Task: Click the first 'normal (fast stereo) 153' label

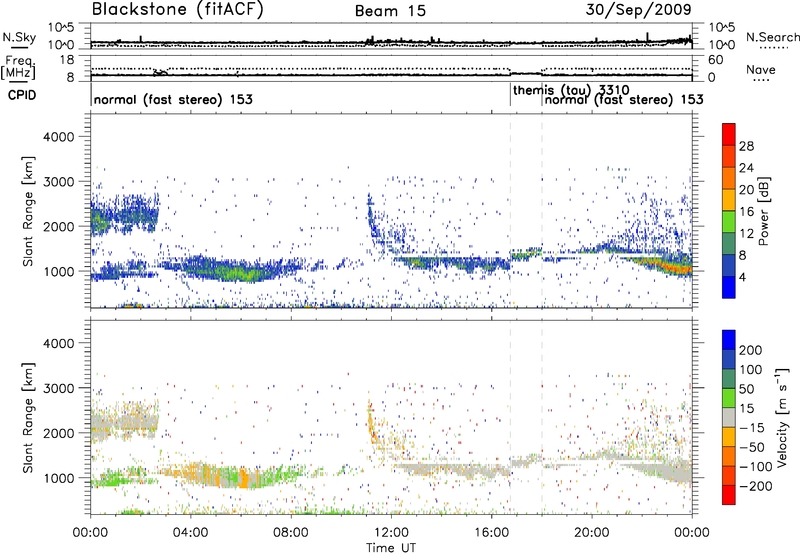Action: pos(173,99)
